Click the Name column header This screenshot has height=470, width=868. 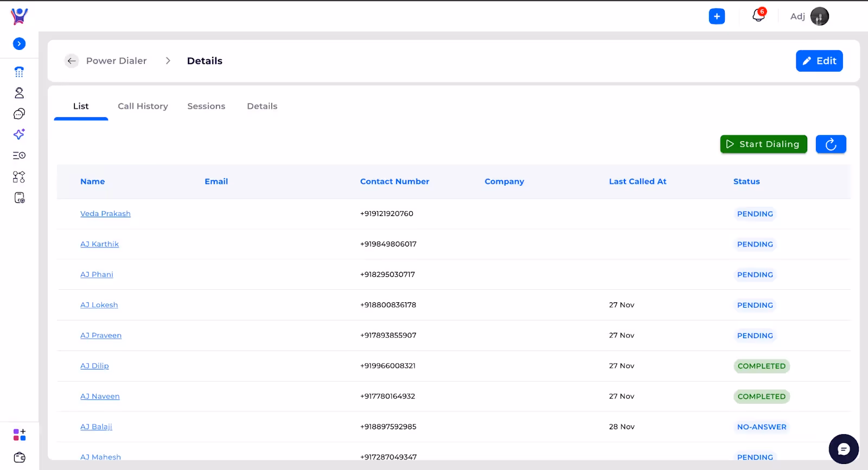point(93,181)
